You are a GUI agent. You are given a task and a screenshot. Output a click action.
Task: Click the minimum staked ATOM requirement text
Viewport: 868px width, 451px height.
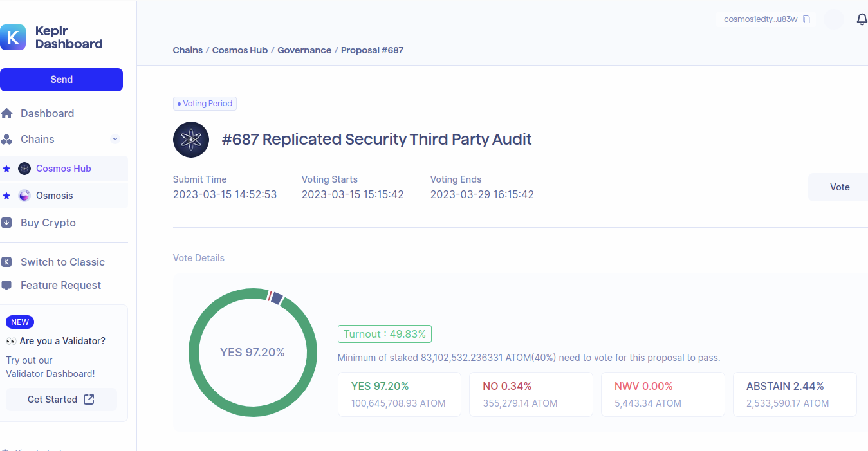(x=529, y=358)
